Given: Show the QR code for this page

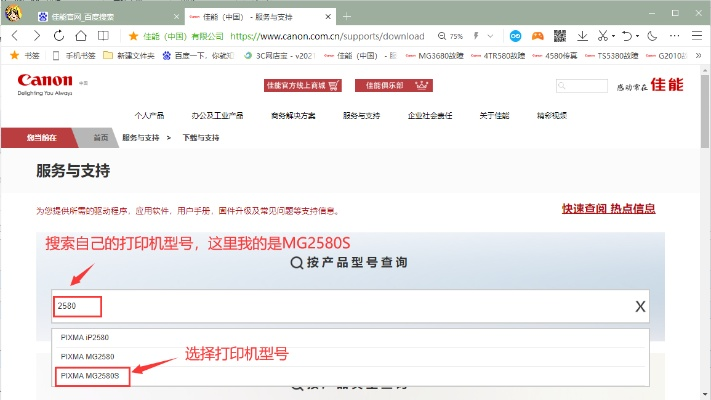Looking at the screenshot, I should [560, 36].
